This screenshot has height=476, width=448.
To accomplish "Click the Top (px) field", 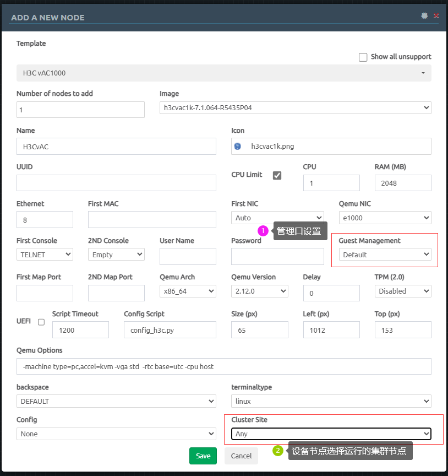I will 403,329.
